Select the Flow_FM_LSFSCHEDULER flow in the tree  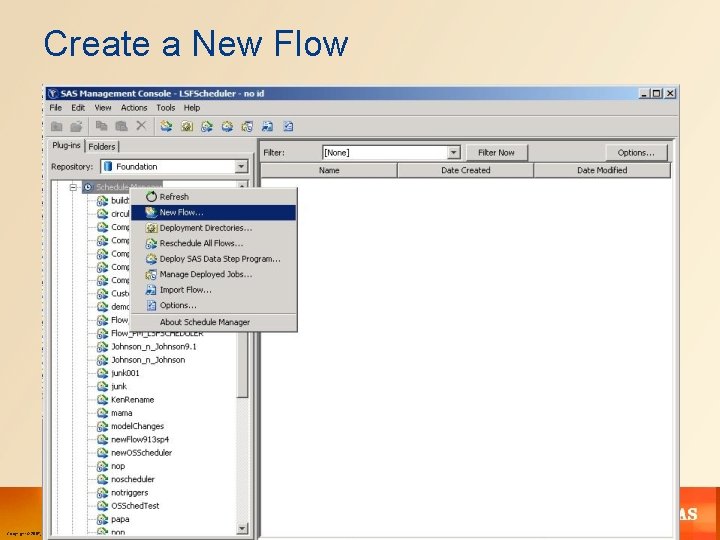pos(157,333)
